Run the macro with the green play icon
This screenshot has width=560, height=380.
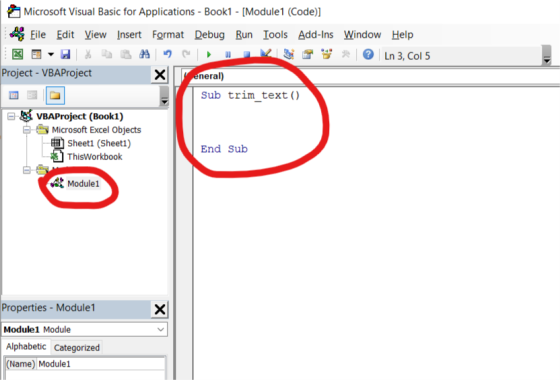(x=209, y=55)
